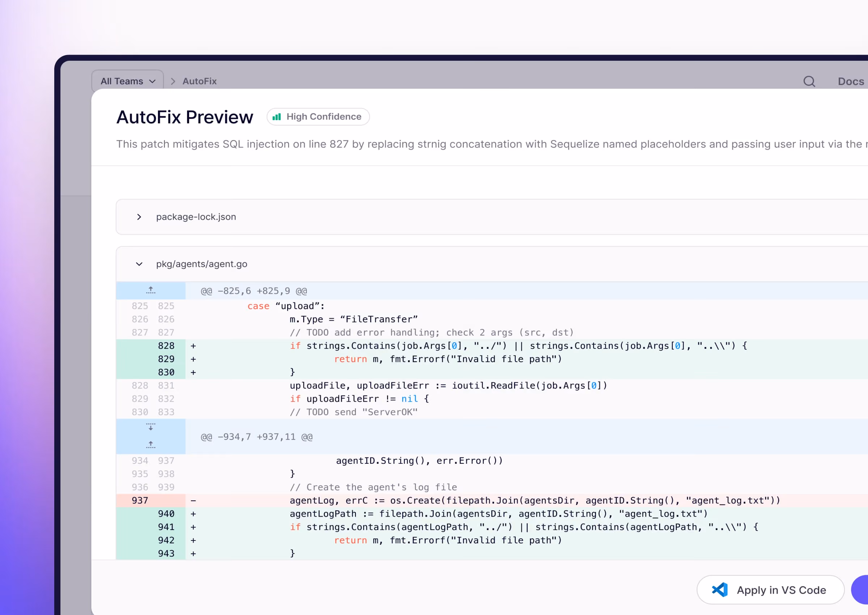This screenshot has width=868, height=615.
Task: Click the return statement on line 942
Action: [x=448, y=540]
